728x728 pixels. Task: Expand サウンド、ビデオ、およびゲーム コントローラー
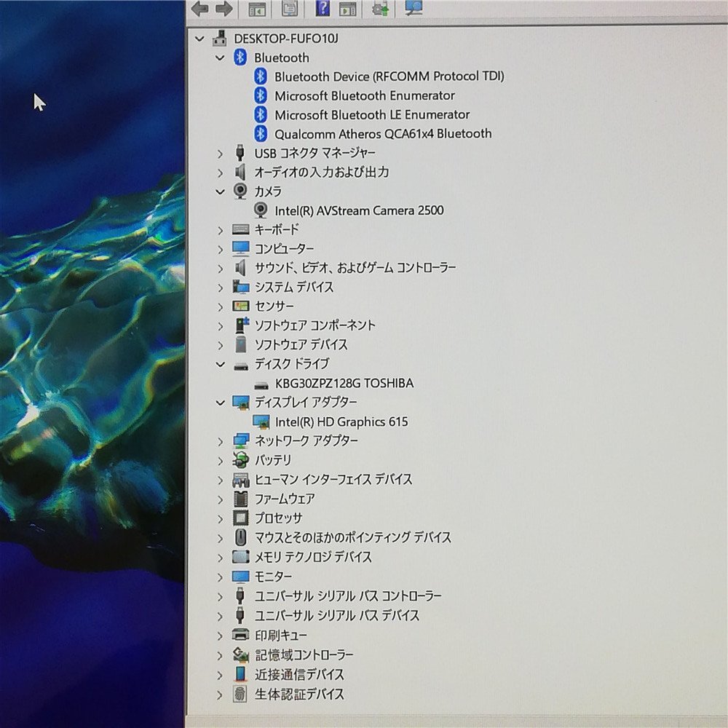click(x=220, y=268)
